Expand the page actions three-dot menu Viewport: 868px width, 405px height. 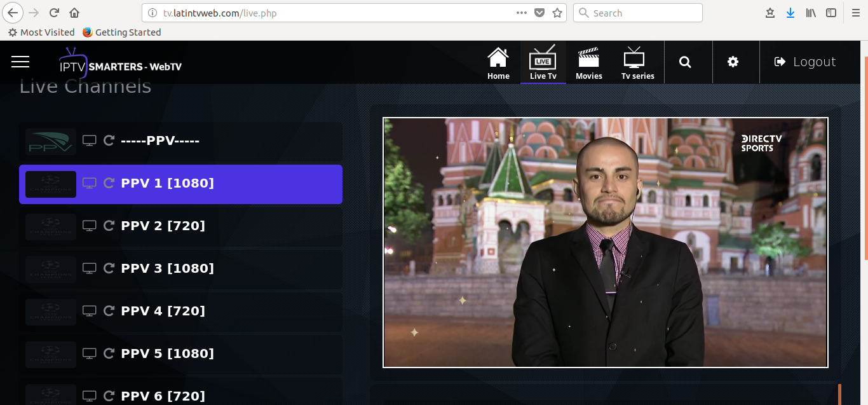(x=521, y=13)
